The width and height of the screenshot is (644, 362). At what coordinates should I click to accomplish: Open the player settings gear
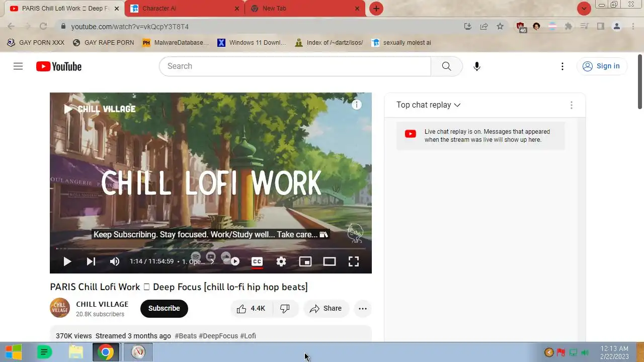click(281, 261)
